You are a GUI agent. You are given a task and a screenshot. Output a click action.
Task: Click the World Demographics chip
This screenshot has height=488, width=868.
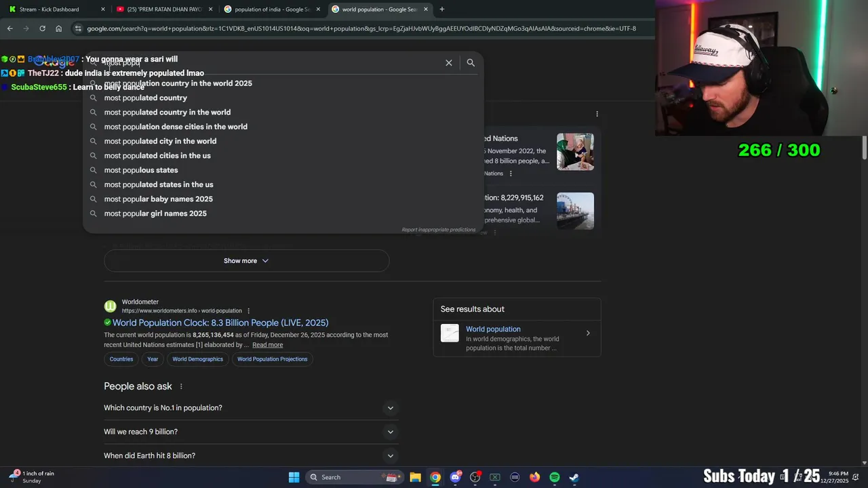point(197,359)
